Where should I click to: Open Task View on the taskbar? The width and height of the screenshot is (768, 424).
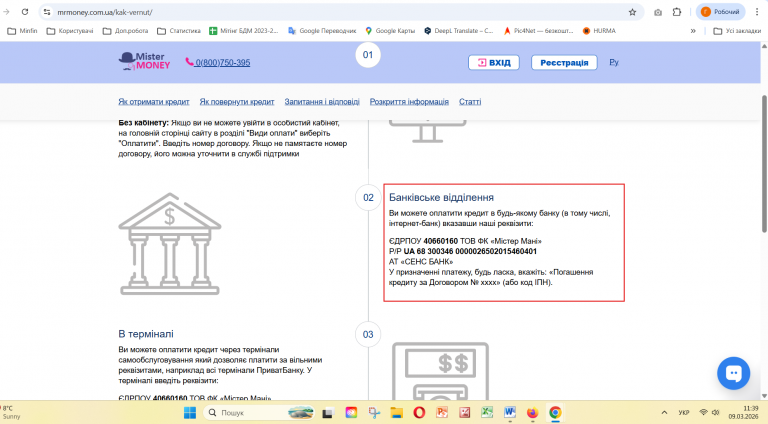click(328, 413)
